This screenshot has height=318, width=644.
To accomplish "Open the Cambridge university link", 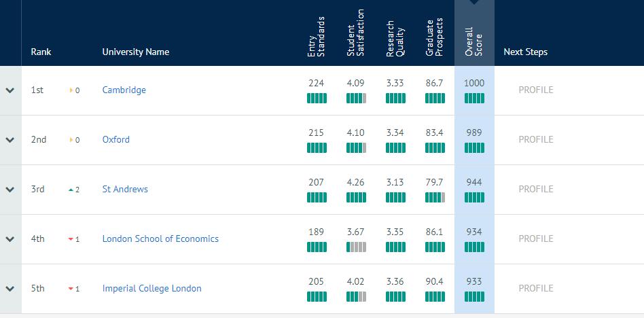I will pos(124,90).
